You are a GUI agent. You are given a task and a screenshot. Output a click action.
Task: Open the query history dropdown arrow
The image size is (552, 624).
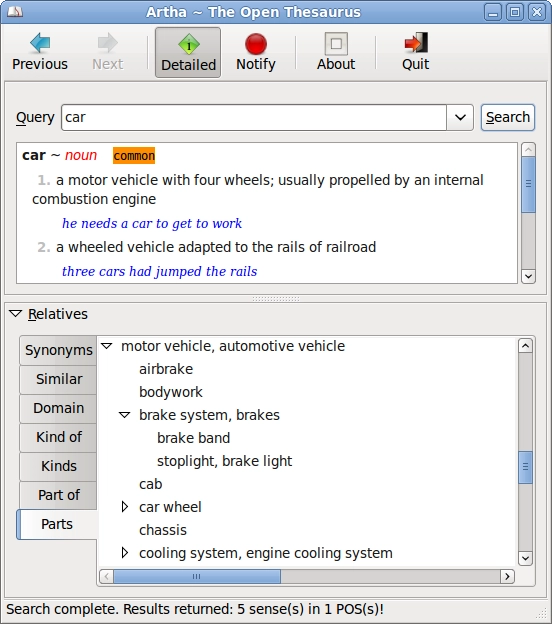point(460,117)
